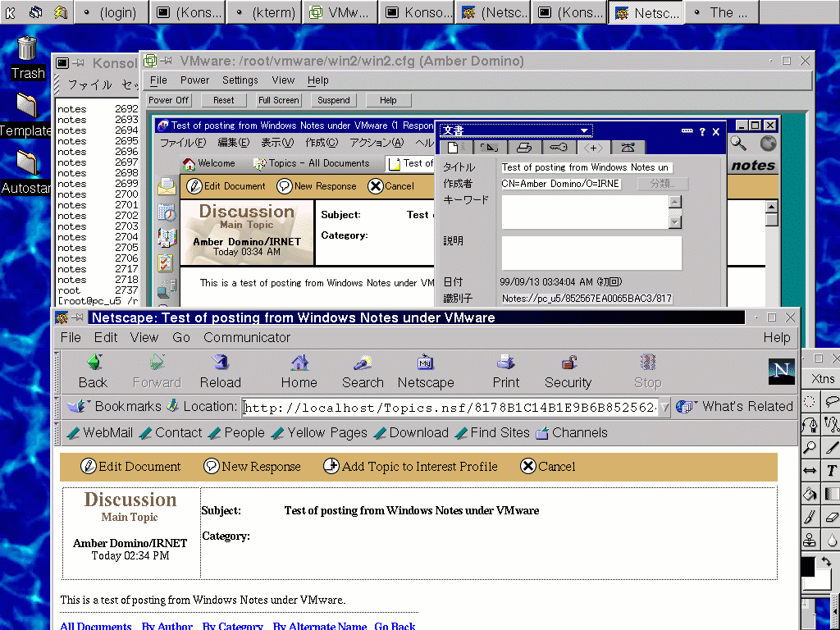
Task: Open the Notes calendar sidebar icon
Action: (x=167, y=212)
